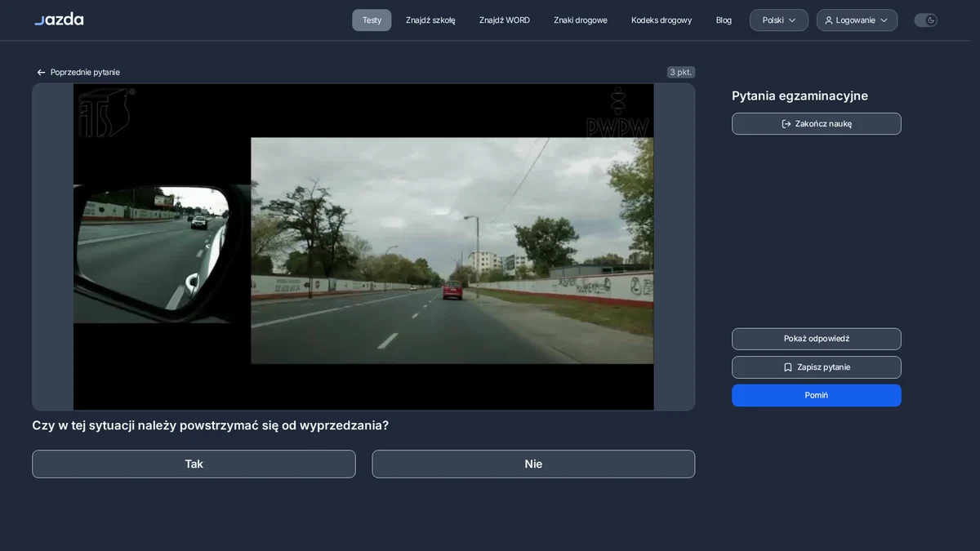980x551 pixels.
Task: Go back via Poprzednie pytanie link
Action: [x=78, y=73]
